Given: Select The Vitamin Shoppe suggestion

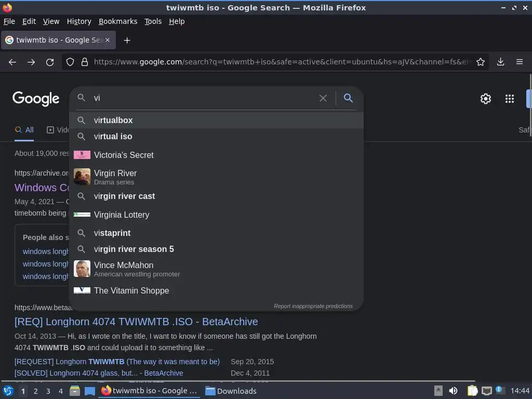Looking at the screenshot, I should (x=216, y=291).
